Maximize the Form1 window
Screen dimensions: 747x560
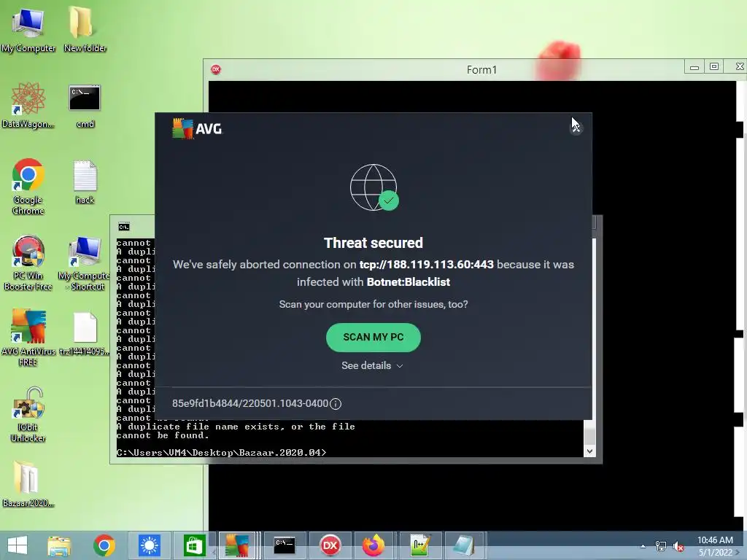(x=713, y=66)
